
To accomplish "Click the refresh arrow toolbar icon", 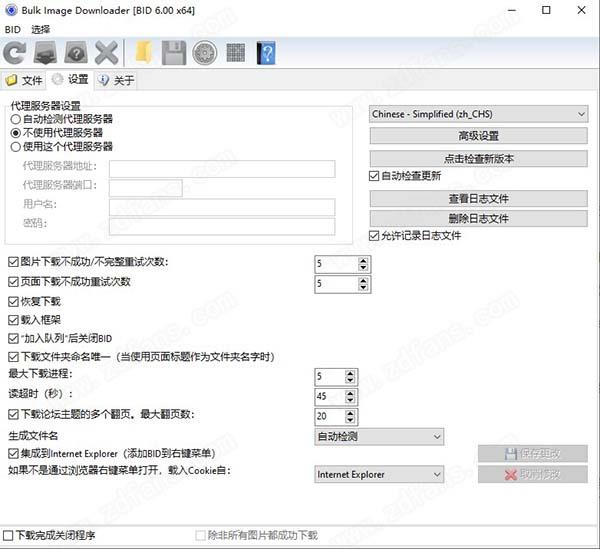I will (15, 53).
